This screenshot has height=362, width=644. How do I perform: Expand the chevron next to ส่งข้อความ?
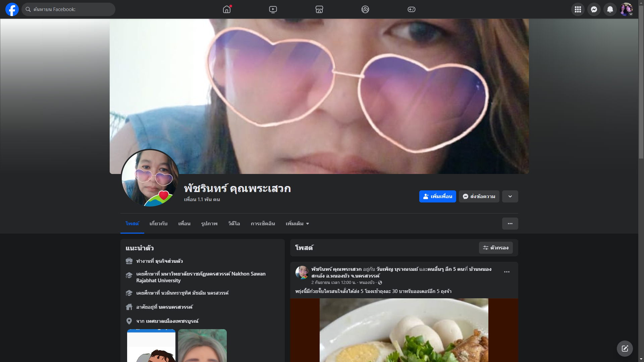[510, 196]
